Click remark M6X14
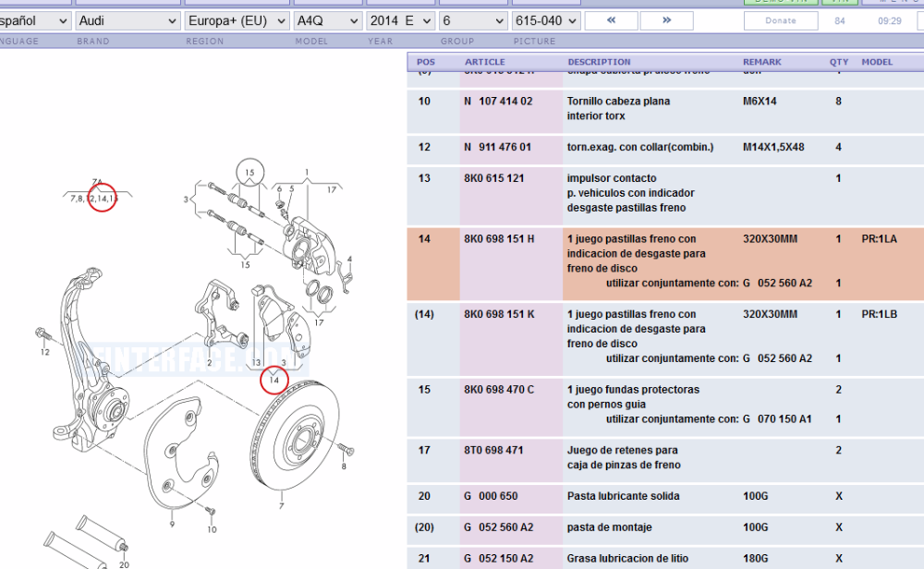This screenshot has height=569, width=924. [760, 102]
